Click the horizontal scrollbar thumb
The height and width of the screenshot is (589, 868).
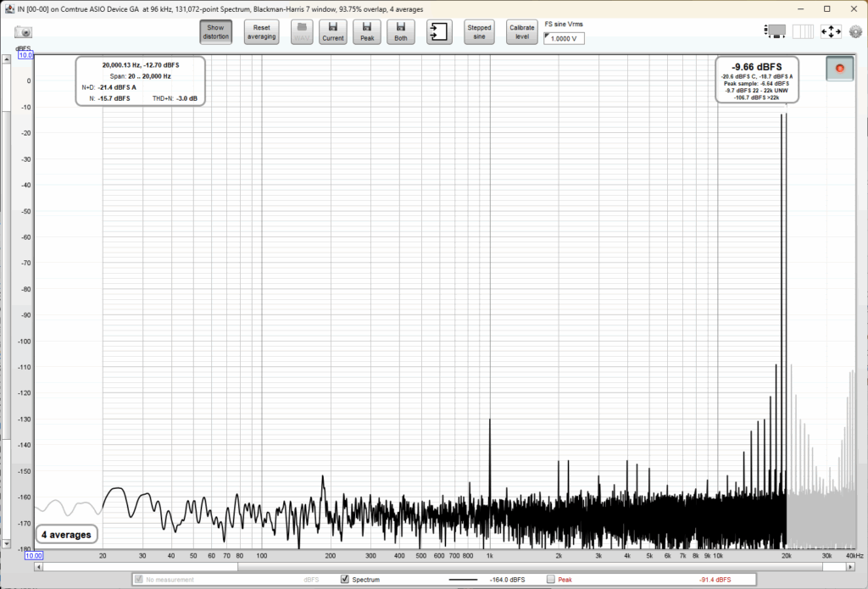click(x=530, y=566)
